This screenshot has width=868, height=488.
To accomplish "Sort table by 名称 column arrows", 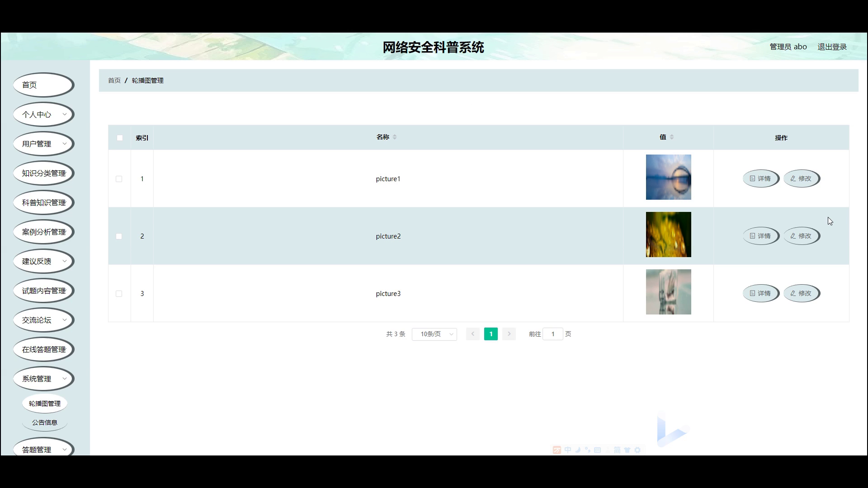I will 395,137.
